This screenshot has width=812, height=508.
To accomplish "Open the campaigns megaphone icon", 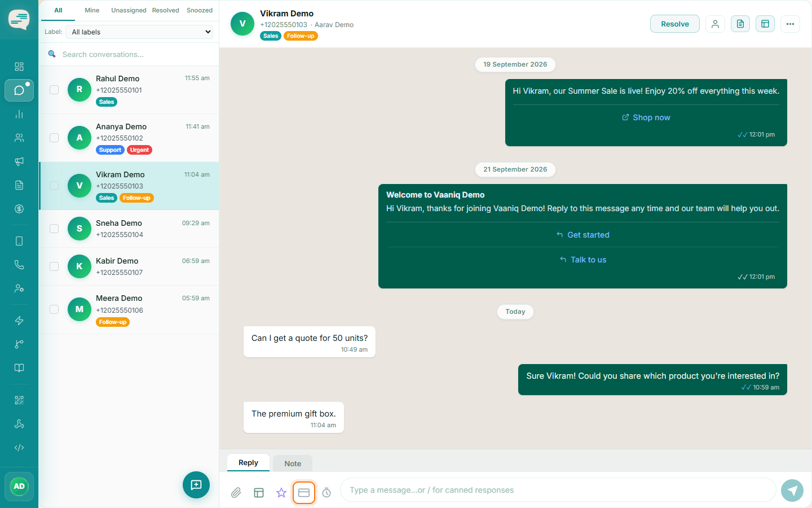I will [x=19, y=161].
